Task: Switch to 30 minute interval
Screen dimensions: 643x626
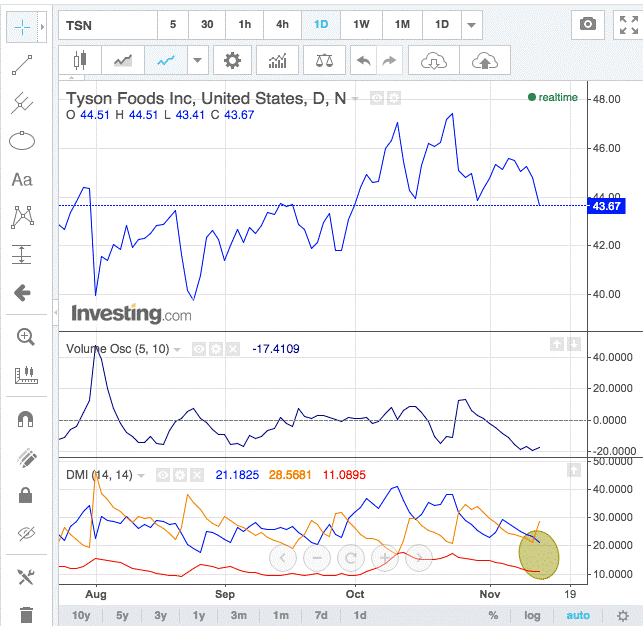Action: [207, 25]
